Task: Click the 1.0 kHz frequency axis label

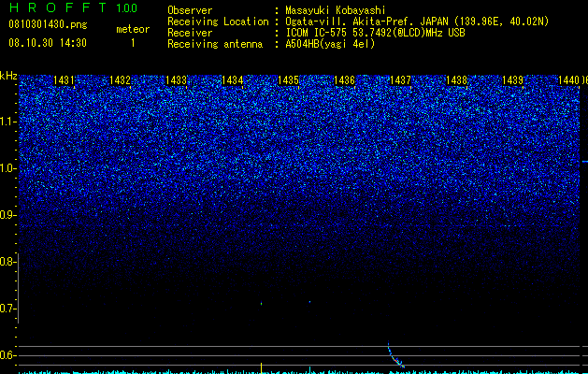Action: [x=8, y=168]
